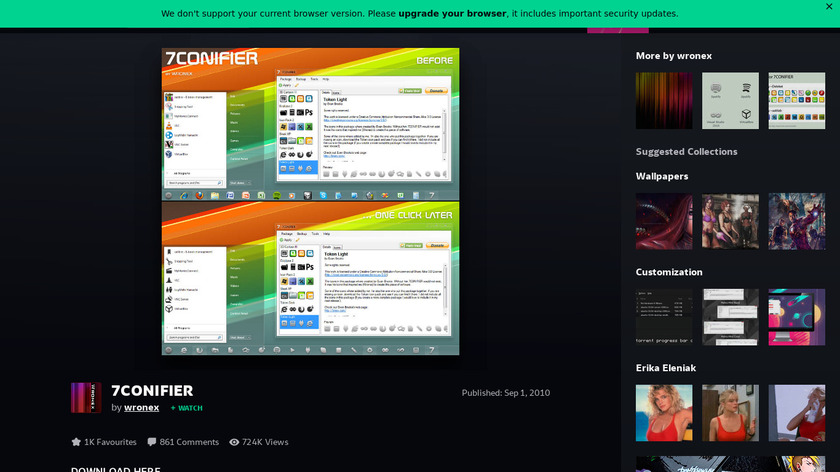The height and width of the screenshot is (472, 840).
Task: Select the Published Sep 1, 2010 date
Action: point(506,393)
